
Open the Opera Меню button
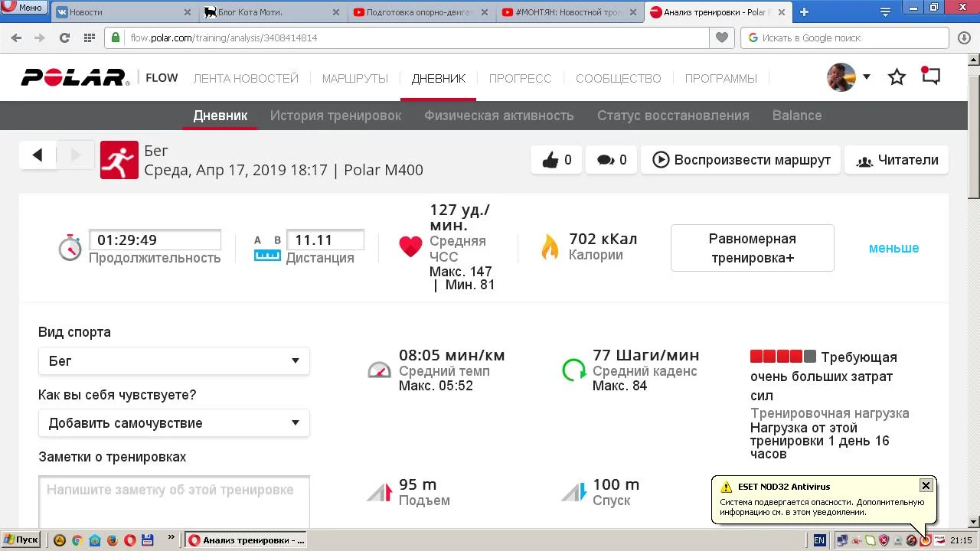22,7
